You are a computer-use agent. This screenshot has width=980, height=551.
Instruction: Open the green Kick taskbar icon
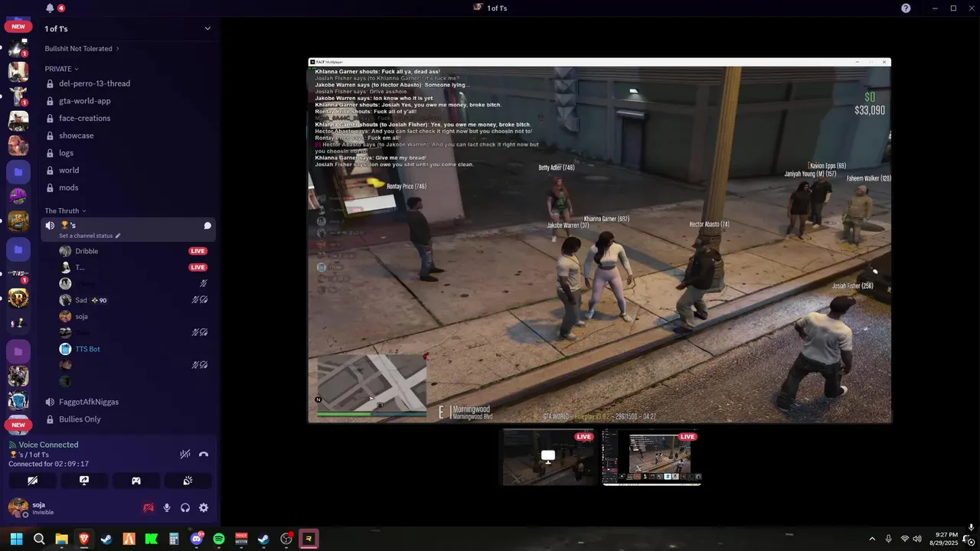pyautogui.click(x=152, y=539)
